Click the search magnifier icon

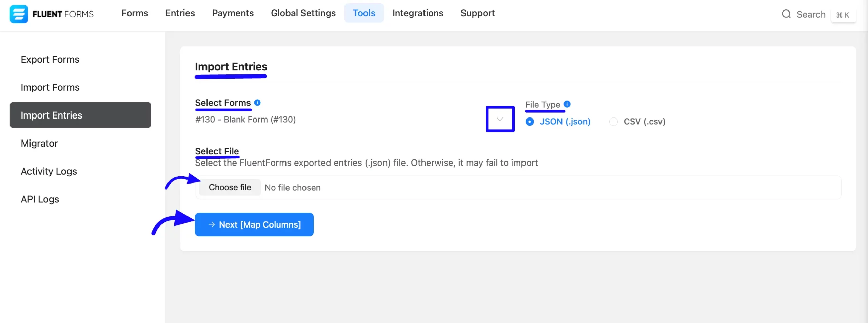coord(786,14)
